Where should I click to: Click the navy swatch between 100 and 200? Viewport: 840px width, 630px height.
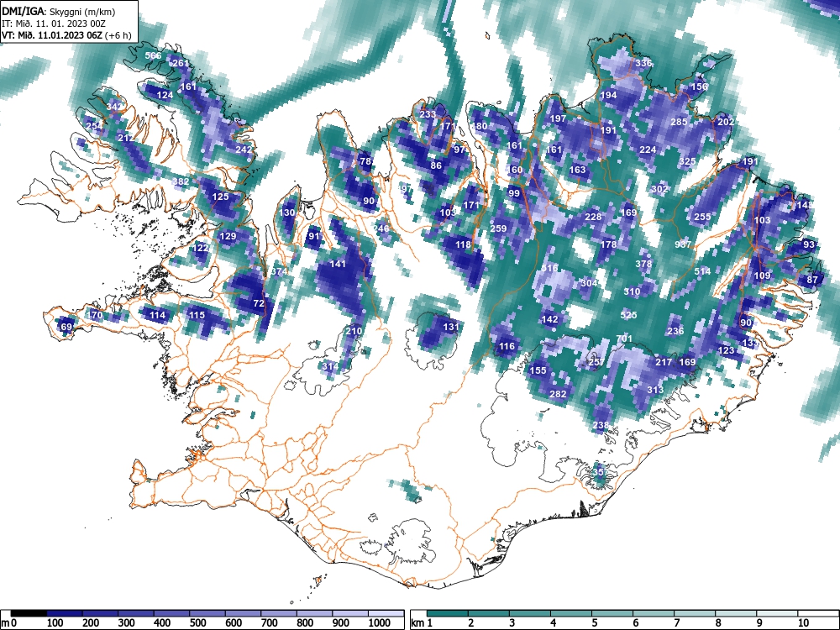[x=65, y=613]
